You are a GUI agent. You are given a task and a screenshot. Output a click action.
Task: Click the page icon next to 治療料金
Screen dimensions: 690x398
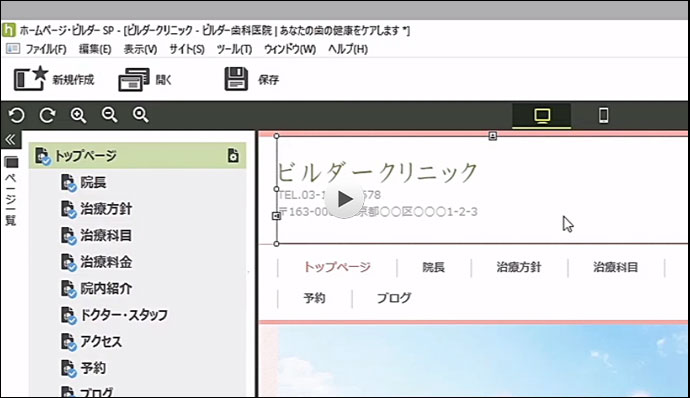click(68, 262)
